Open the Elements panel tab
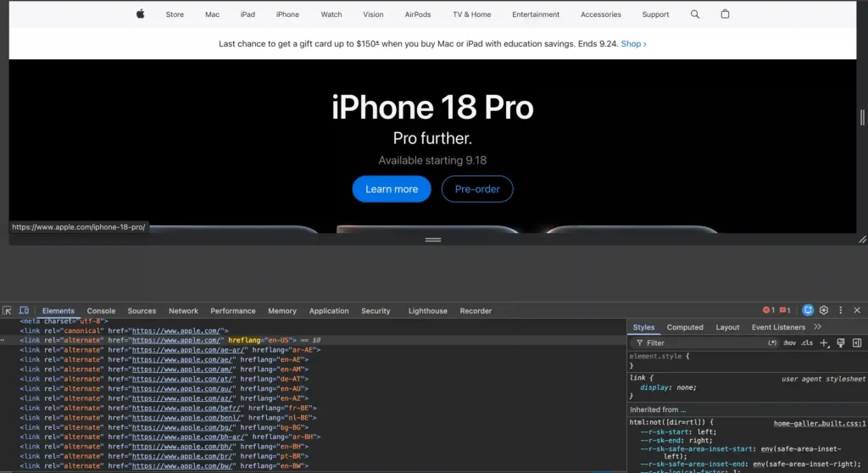The image size is (868, 473). click(x=58, y=311)
